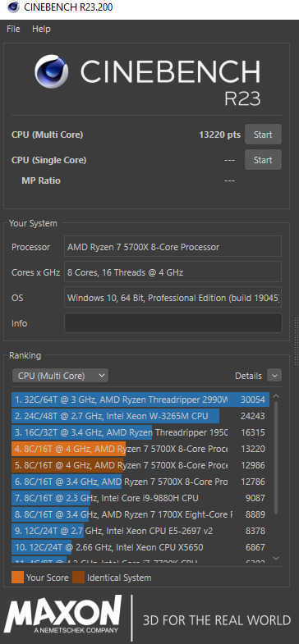299x644 pixels.
Task: Select the Intel Core i9-9880H row
Action: 140,498
